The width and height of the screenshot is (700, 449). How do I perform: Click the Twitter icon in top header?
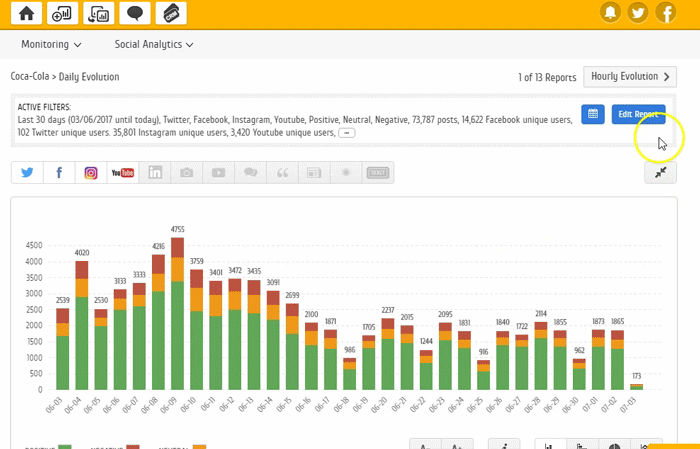[x=637, y=13]
